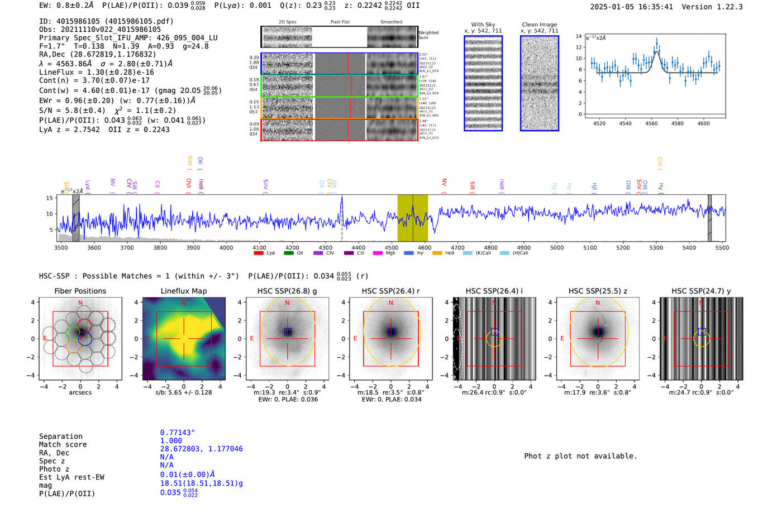
Task: Open the Lineflux Map image
Action: tap(184, 339)
